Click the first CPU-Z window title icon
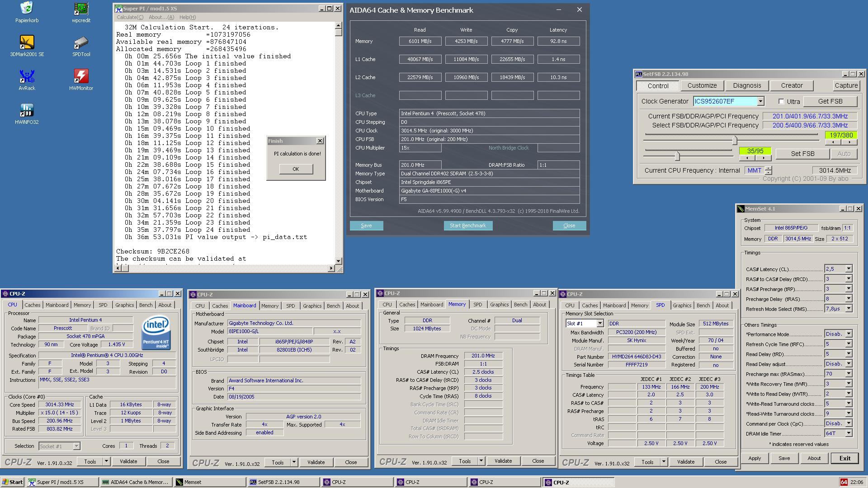 [x=5, y=294]
